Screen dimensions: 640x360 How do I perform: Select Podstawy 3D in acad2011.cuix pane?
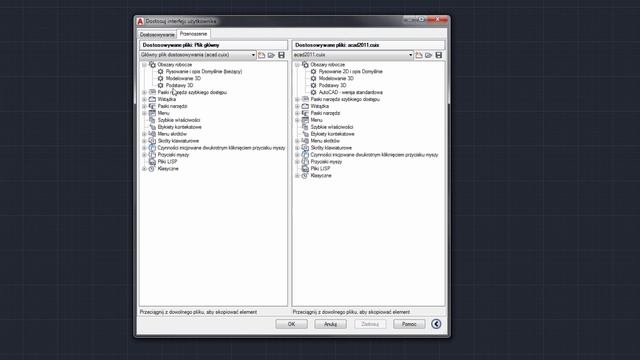click(332, 85)
